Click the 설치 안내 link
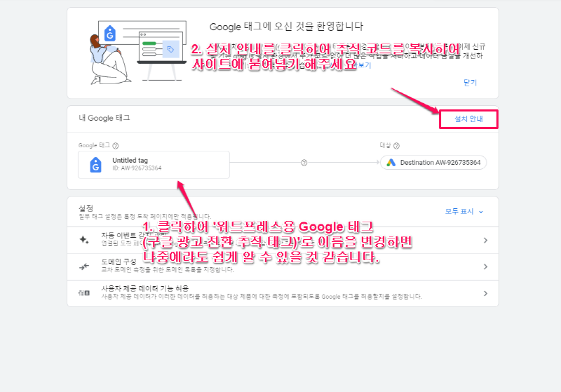 (x=468, y=119)
